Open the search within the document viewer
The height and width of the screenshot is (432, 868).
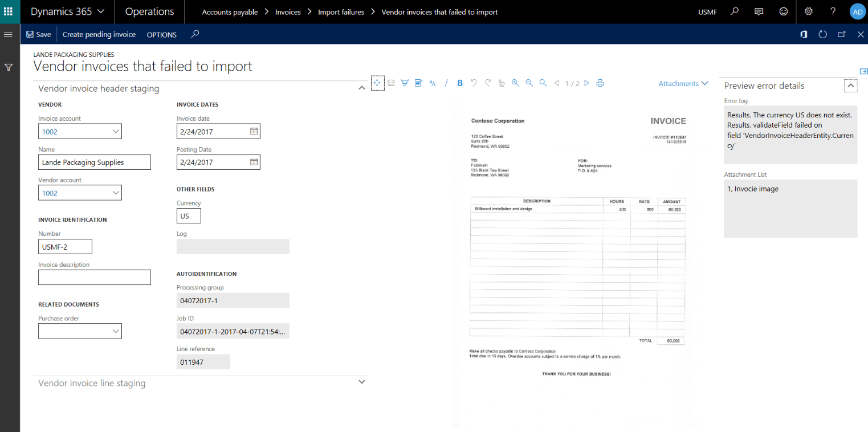[x=543, y=83]
